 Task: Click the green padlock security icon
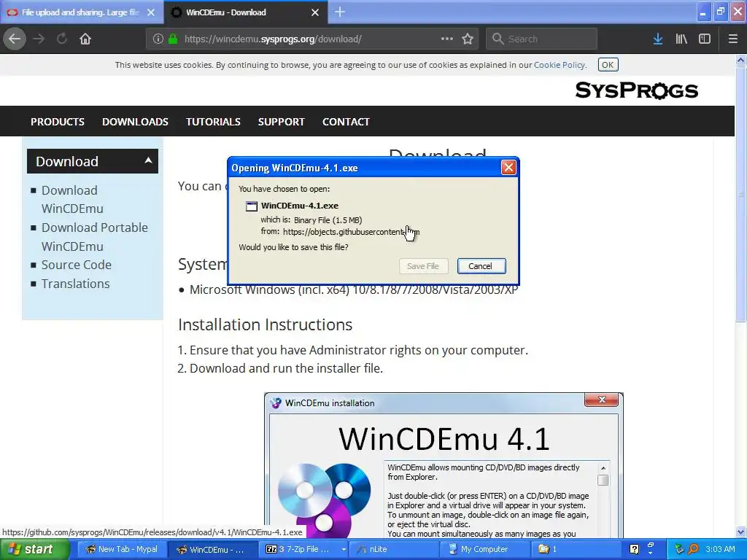coord(173,39)
